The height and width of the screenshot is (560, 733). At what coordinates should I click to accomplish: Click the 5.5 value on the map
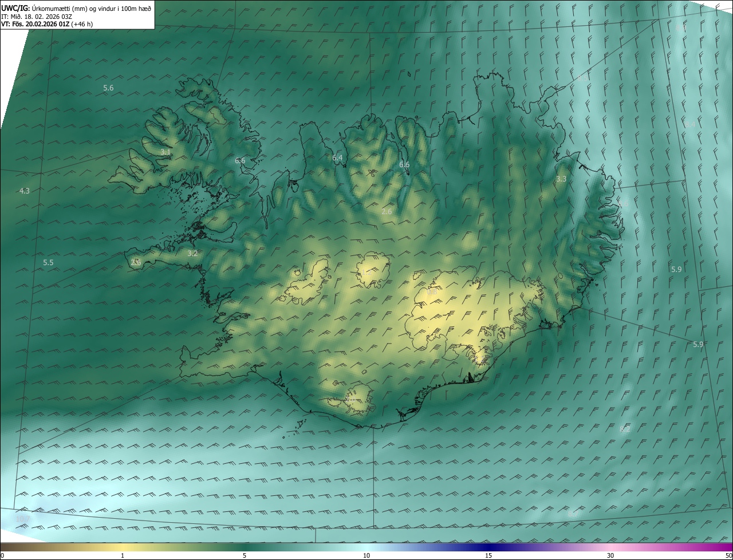tap(48, 262)
